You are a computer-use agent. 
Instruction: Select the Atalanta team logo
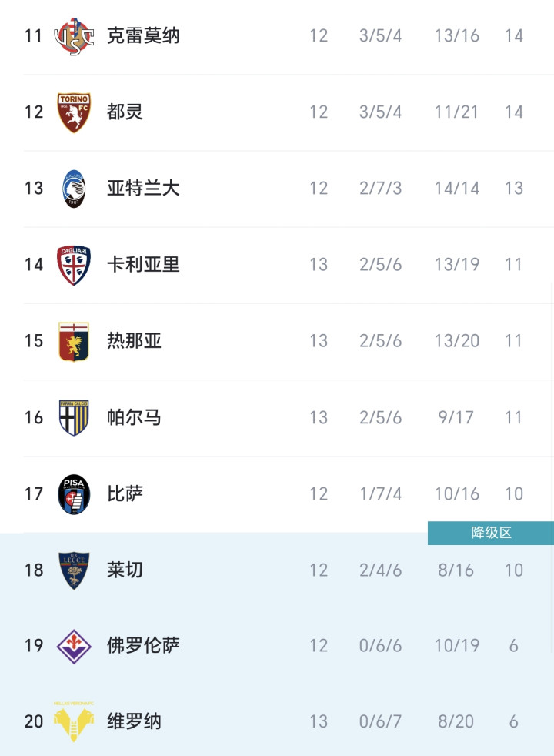(74, 189)
